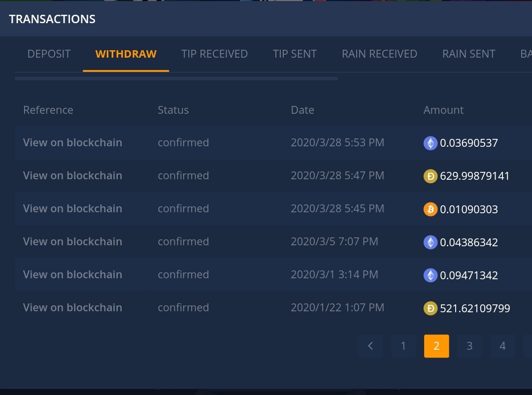Screen dimensions: 532x395
Task: View the 5:53 PM withdrawal on blockchain
Action: [x=72, y=142]
